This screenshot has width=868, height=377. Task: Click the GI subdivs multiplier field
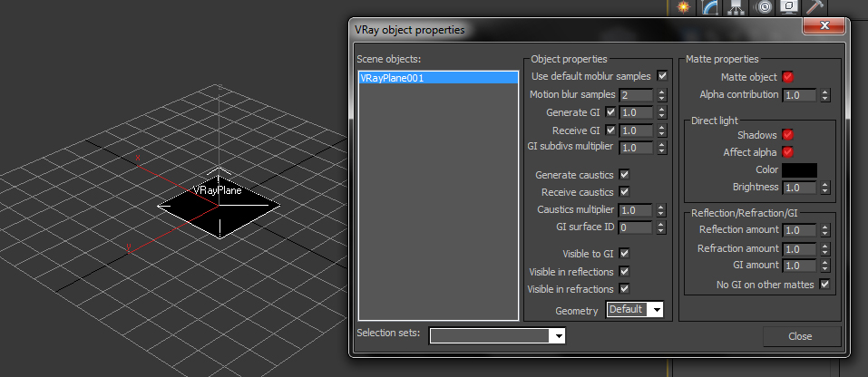(636, 148)
